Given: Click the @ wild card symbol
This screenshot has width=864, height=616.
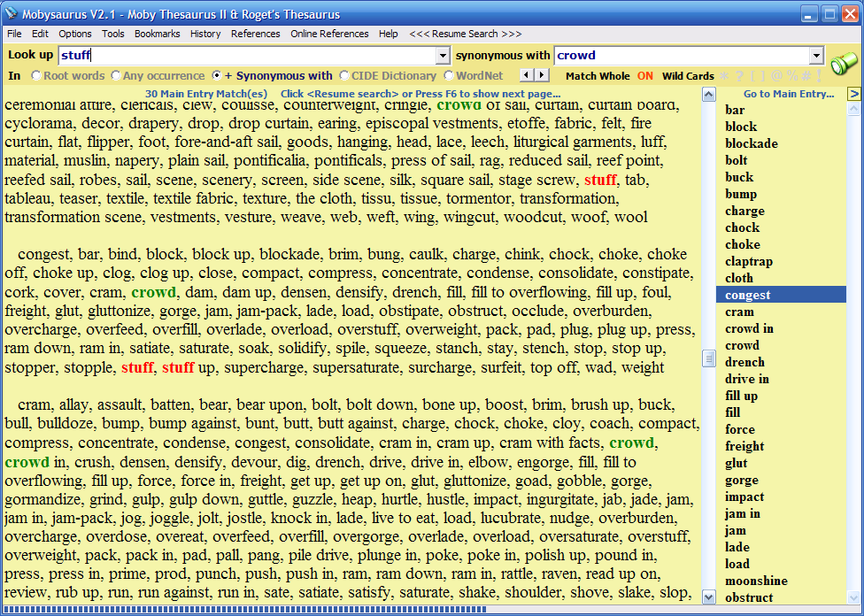Looking at the screenshot, I should click(777, 75).
